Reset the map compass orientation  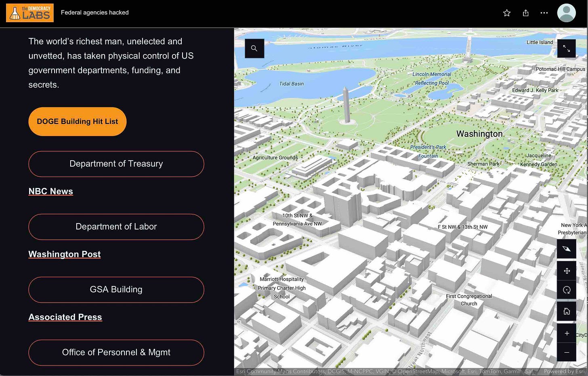point(567,249)
